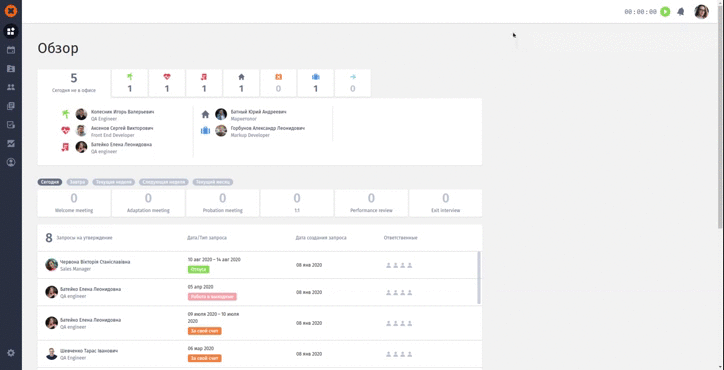Open the company building sidebar icon
The image size is (724, 370).
coord(11,68)
